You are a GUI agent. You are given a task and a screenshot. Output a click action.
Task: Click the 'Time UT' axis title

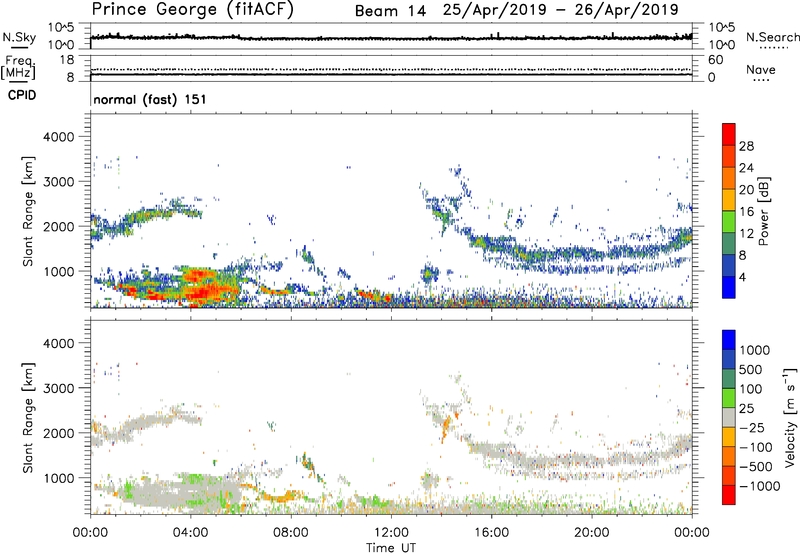391,547
